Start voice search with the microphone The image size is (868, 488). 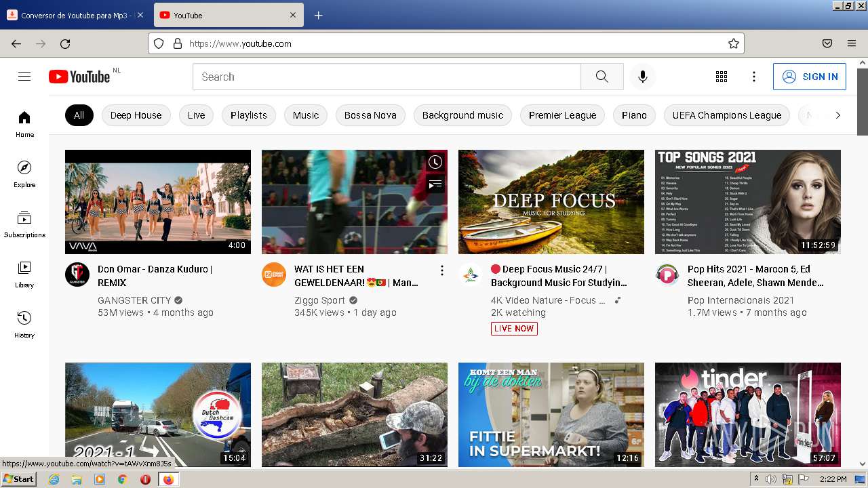click(643, 77)
